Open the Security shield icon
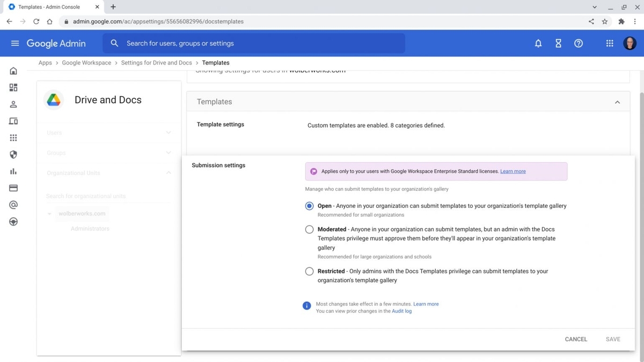This screenshot has width=644, height=362. [13, 154]
